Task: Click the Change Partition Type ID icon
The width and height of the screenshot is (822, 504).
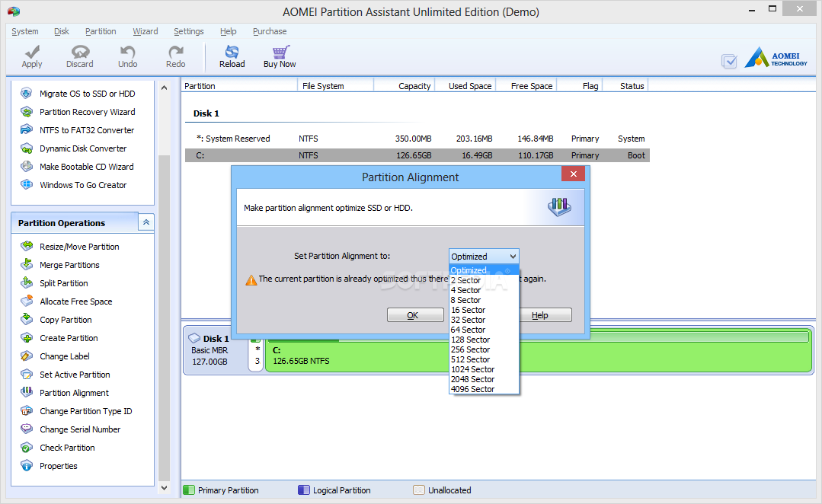Action: (x=26, y=410)
